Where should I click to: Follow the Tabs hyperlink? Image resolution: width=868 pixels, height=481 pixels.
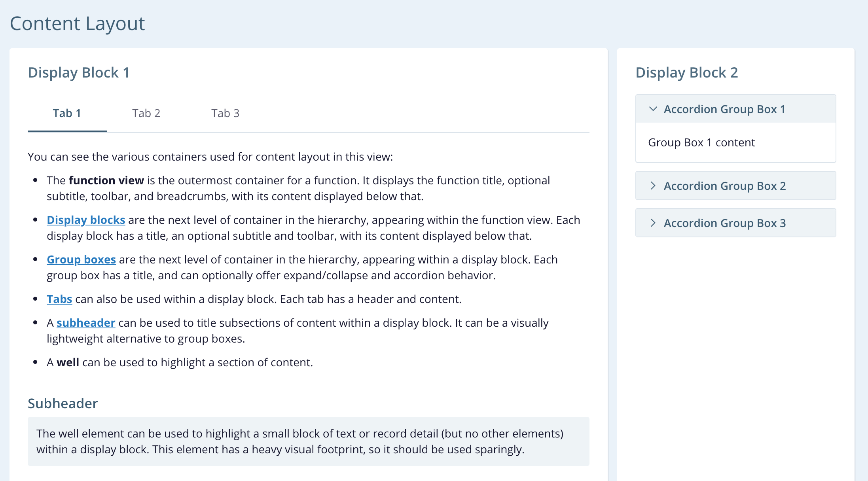(59, 299)
